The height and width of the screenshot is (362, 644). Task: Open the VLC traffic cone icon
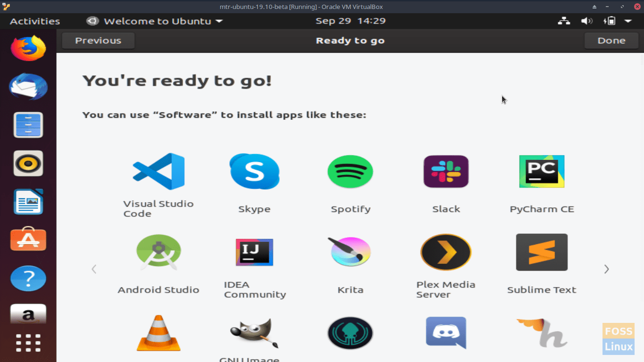pyautogui.click(x=158, y=333)
